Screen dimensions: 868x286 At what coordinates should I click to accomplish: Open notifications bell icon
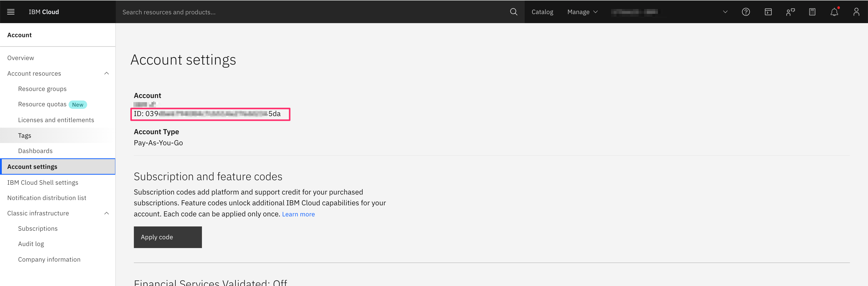(834, 12)
